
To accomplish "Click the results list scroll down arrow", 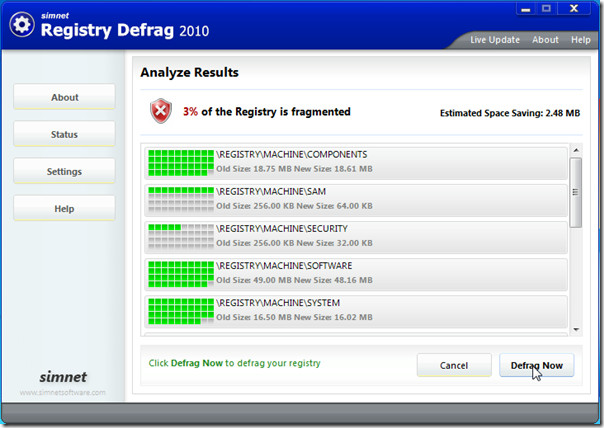I will 576,329.
